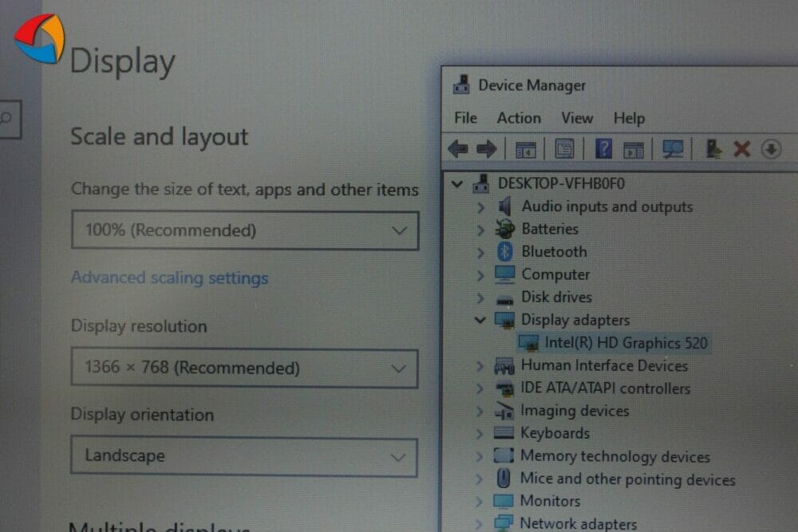This screenshot has width=798, height=532.
Task: Collapse the DESKTOP-VFHB0F0 root node
Action: pyautogui.click(x=457, y=183)
